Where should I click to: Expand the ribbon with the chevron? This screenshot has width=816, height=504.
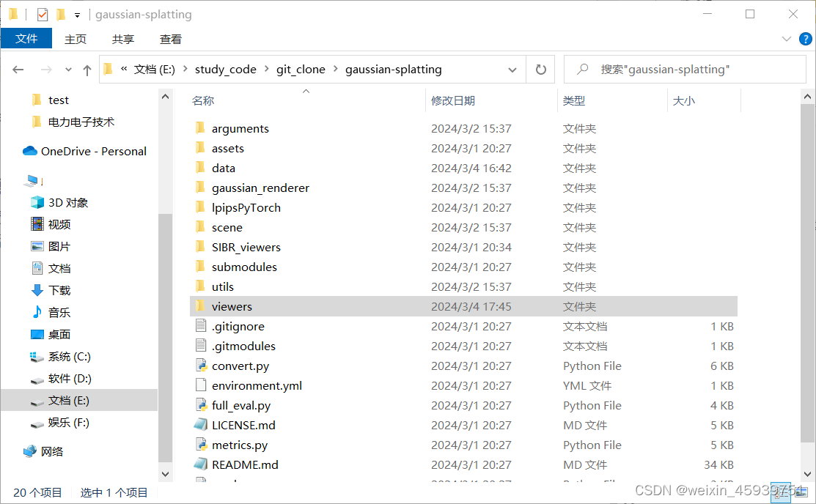click(x=787, y=39)
